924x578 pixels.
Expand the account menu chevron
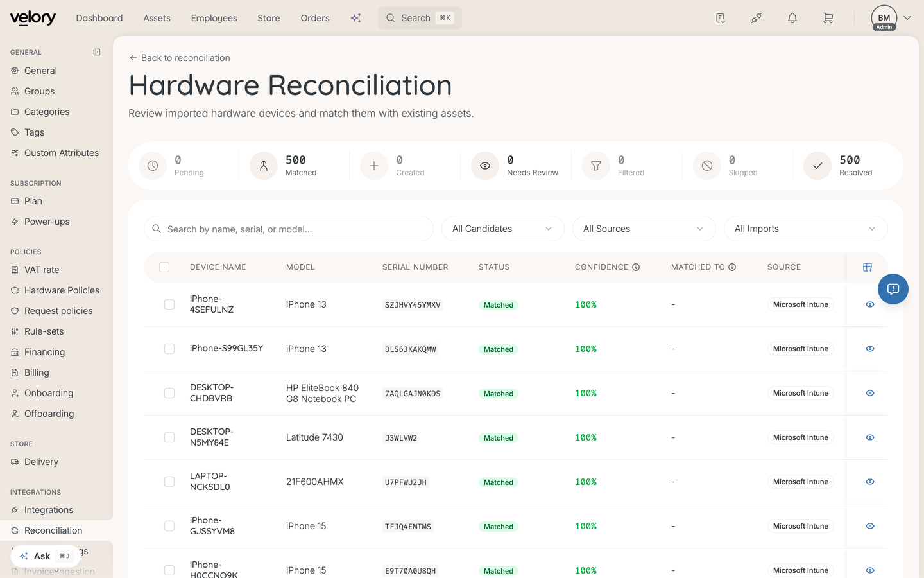pyautogui.click(x=907, y=18)
